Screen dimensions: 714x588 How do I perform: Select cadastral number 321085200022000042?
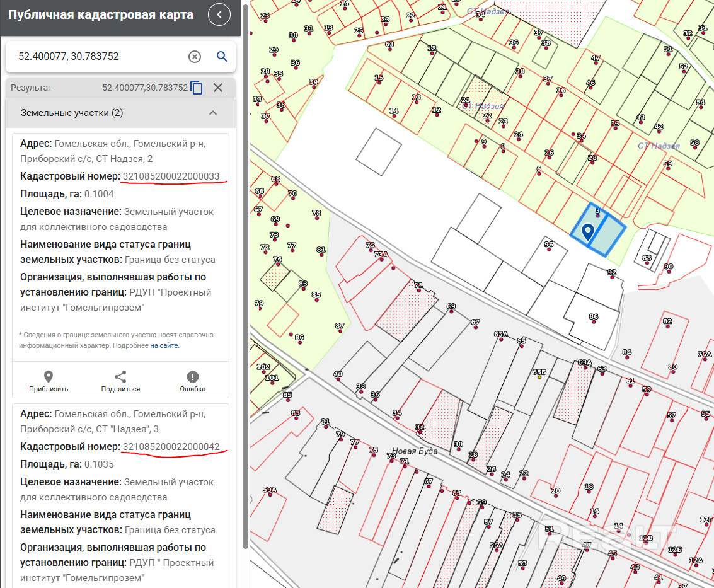(x=171, y=447)
